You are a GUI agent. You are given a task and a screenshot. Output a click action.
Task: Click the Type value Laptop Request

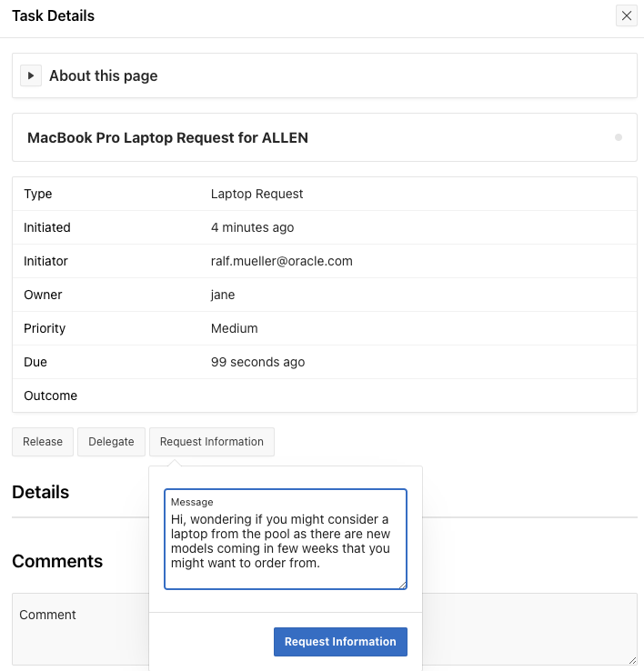(x=257, y=194)
